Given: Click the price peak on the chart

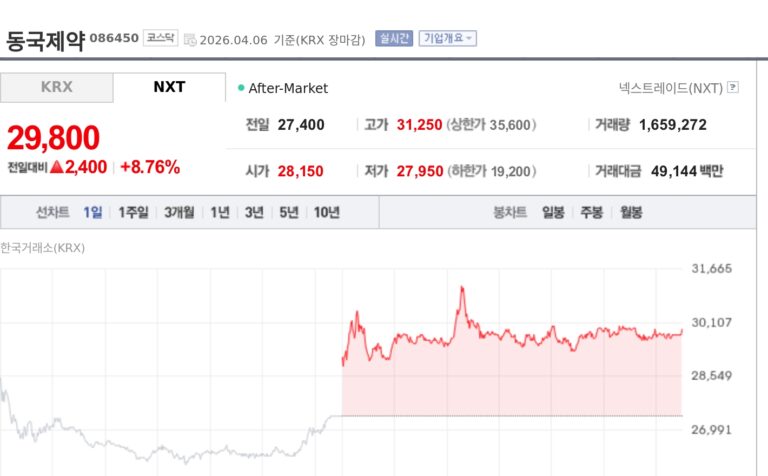Looking at the screenshot, I should click(x=462, y=288).
